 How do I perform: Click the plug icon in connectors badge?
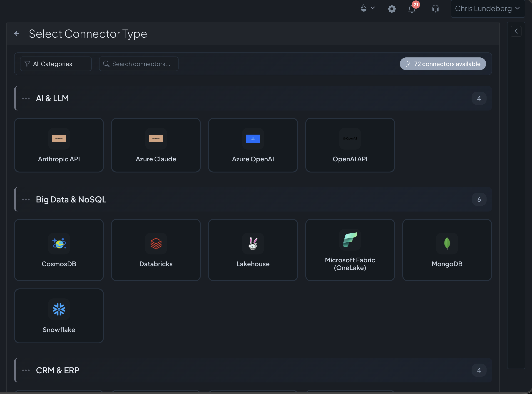pos(408,64)
